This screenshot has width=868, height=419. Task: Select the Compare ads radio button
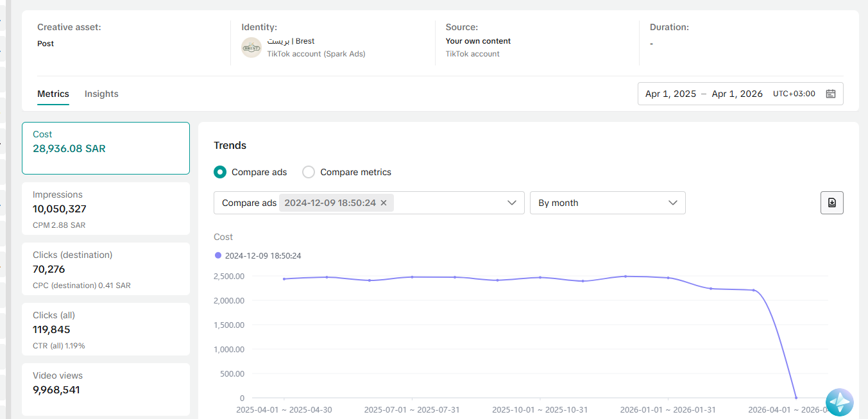220,172
